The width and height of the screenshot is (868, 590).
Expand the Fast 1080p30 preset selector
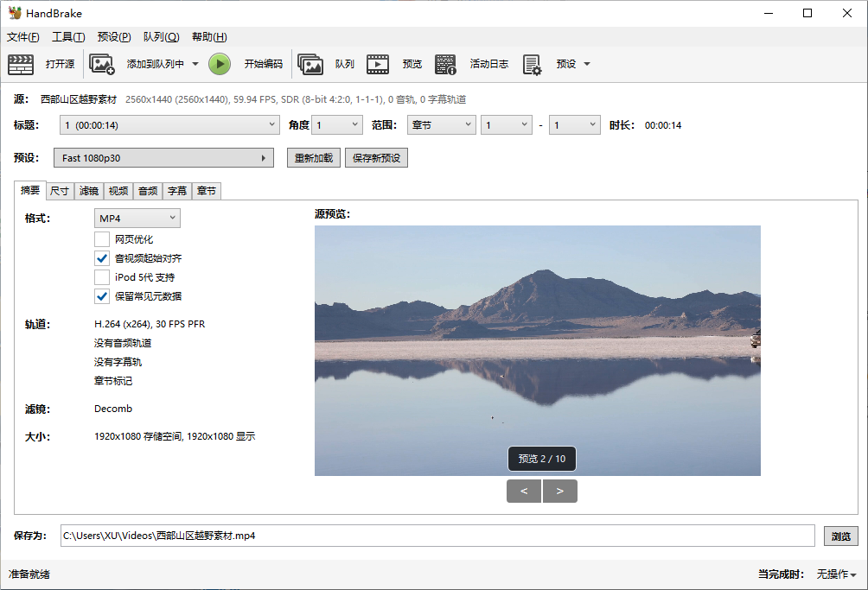point(163,158)
